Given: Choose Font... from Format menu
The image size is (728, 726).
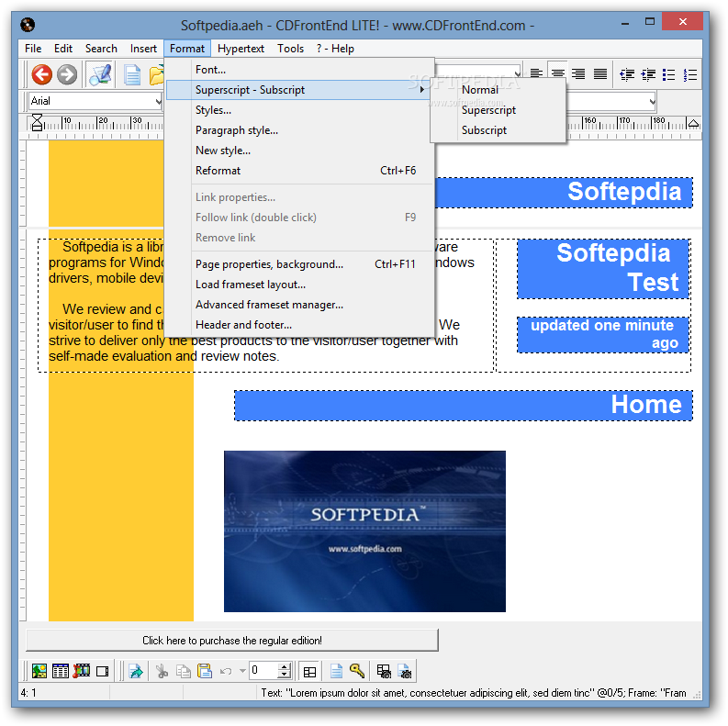Looking at the screenshot, I should (x=300, y=70).
